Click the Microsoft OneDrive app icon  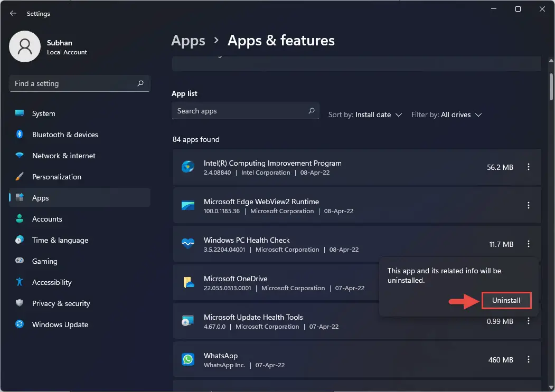(188, 282)
